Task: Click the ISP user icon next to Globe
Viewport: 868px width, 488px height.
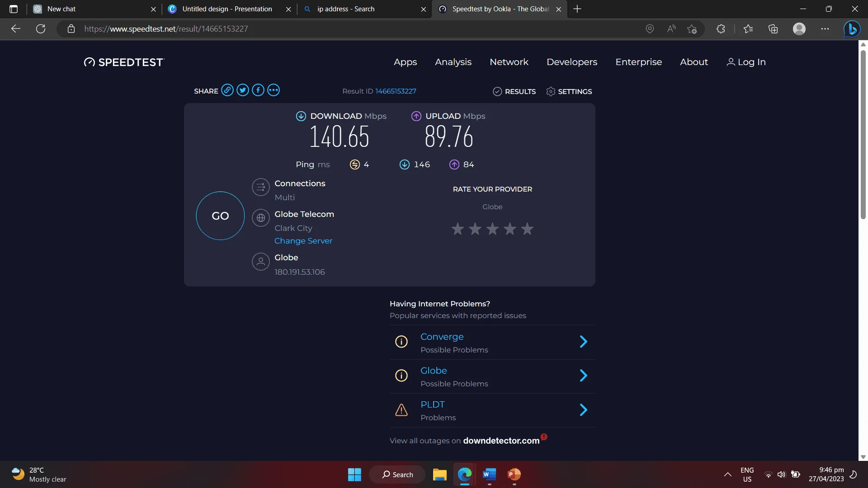Action: pyautogui.click(x=261, y=262)
